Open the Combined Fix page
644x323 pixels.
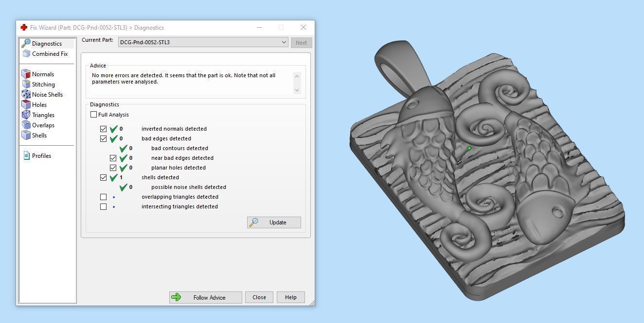coord(50,54)
